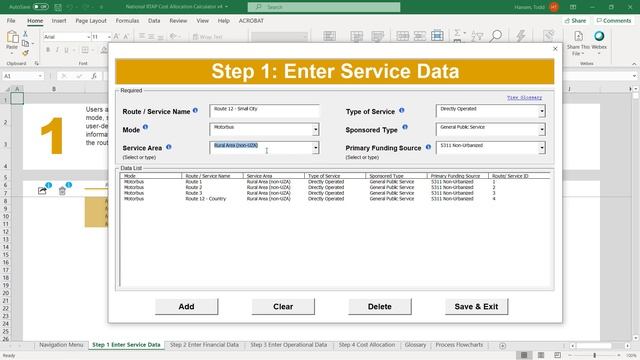Open the File menu
Viewport: 640px width, 360px height.
click(x=11, y=20)
